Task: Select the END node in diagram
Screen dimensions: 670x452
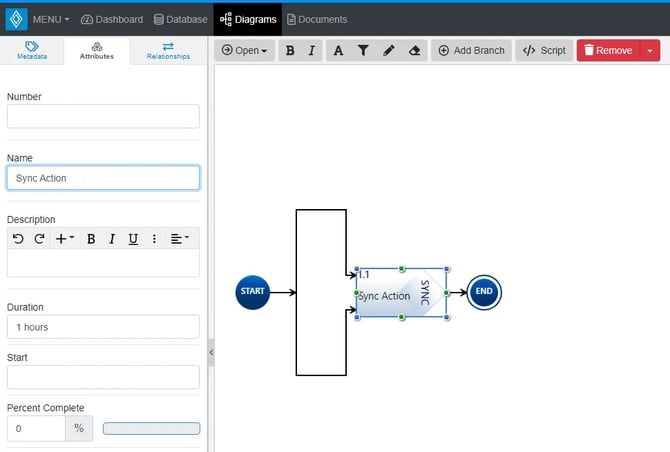Action: [x=484, y=292]
